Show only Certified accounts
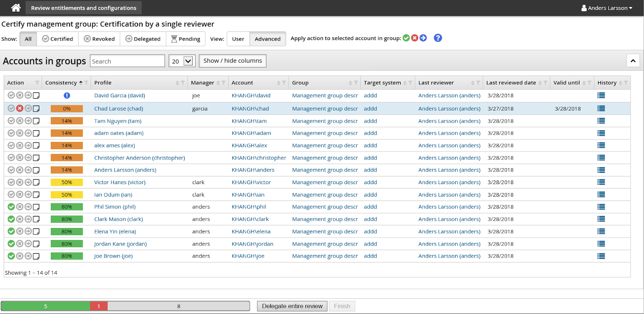644x314 pixels. pyautogui.click(x=58, y=39)
